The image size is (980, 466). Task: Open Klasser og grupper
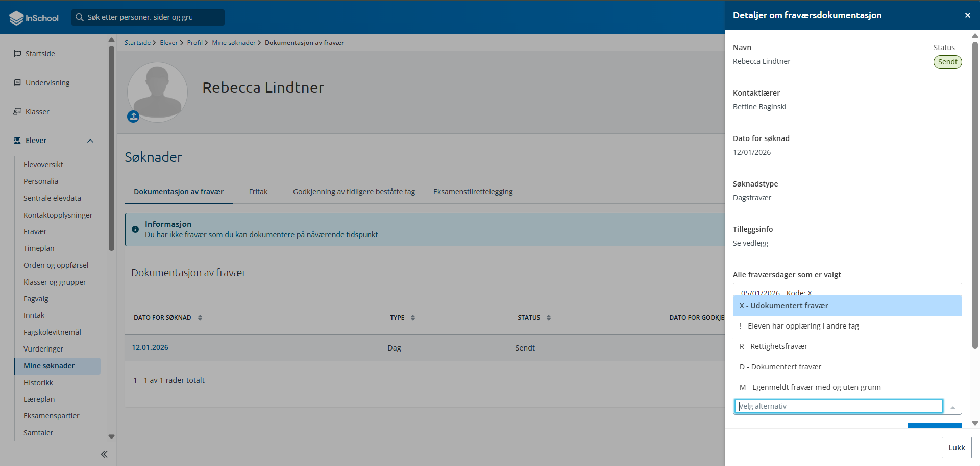[x=55, y=282]
